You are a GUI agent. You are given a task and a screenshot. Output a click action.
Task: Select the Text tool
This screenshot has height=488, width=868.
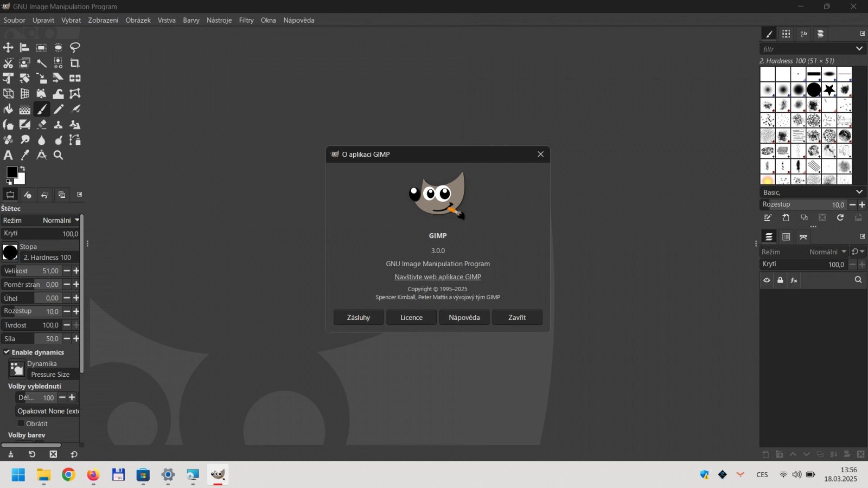coord(8,155)
